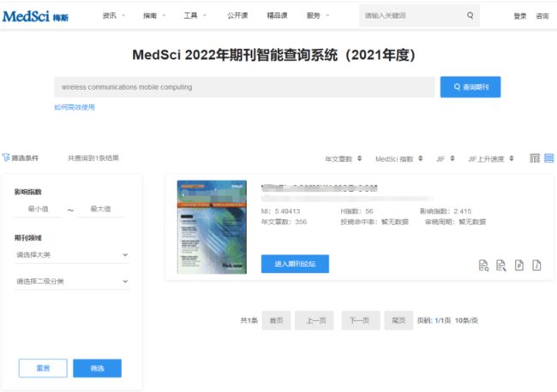Click the 共查询到1条结果 text
557x392 pixels.
[93, 157]
